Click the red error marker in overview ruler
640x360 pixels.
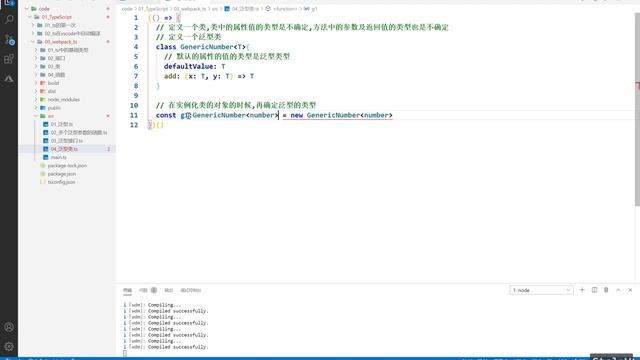coord(638,85)
